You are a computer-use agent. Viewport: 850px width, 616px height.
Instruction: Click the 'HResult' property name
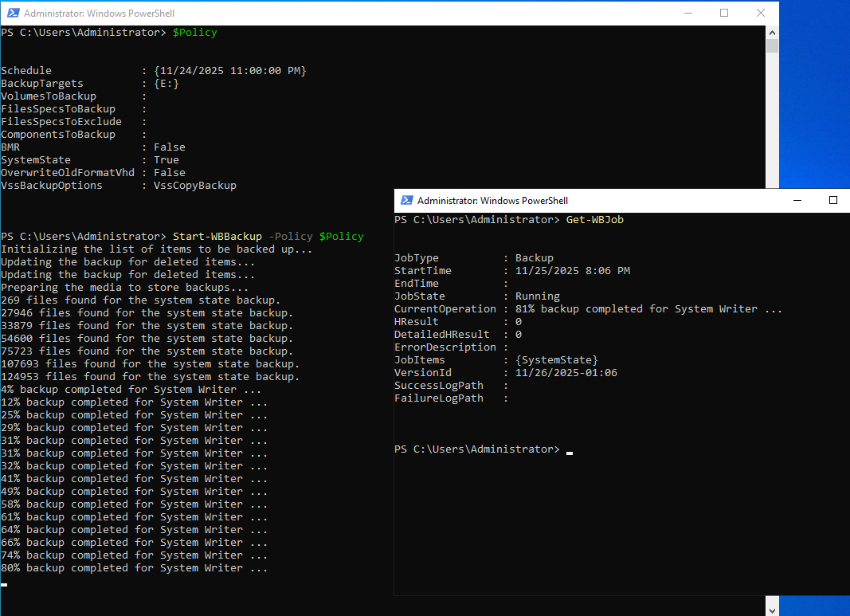pyautogui.click(x=417, y=322)
